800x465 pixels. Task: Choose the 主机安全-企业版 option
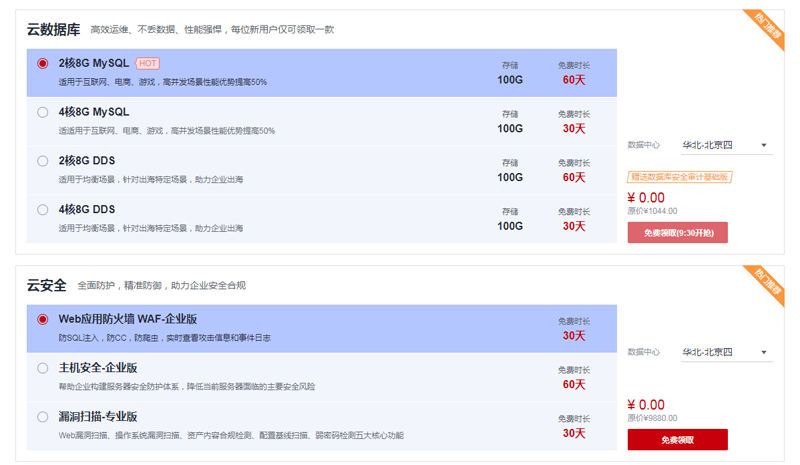click(x=42, y=368)
